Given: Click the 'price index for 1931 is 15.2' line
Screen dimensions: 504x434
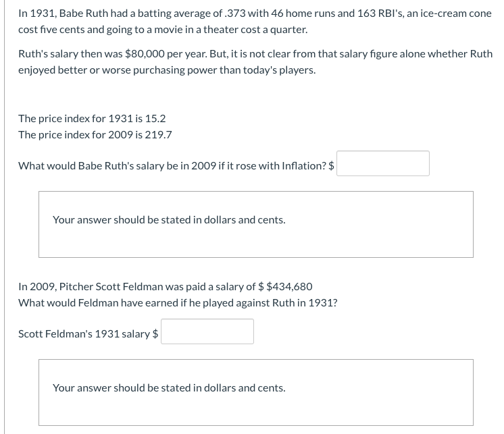Looking at the screenshot, I should coord(92,118).
